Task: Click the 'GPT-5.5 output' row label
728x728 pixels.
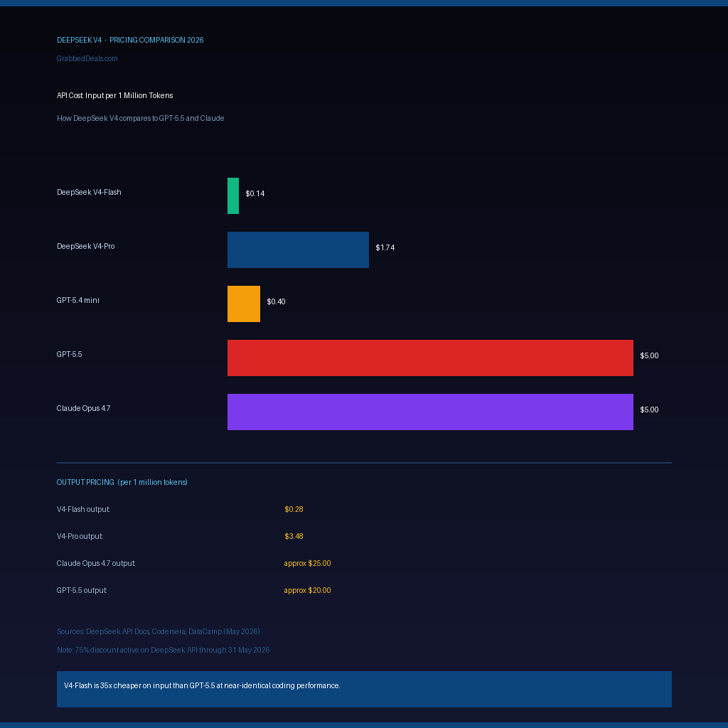Action: tap(81, 590)
